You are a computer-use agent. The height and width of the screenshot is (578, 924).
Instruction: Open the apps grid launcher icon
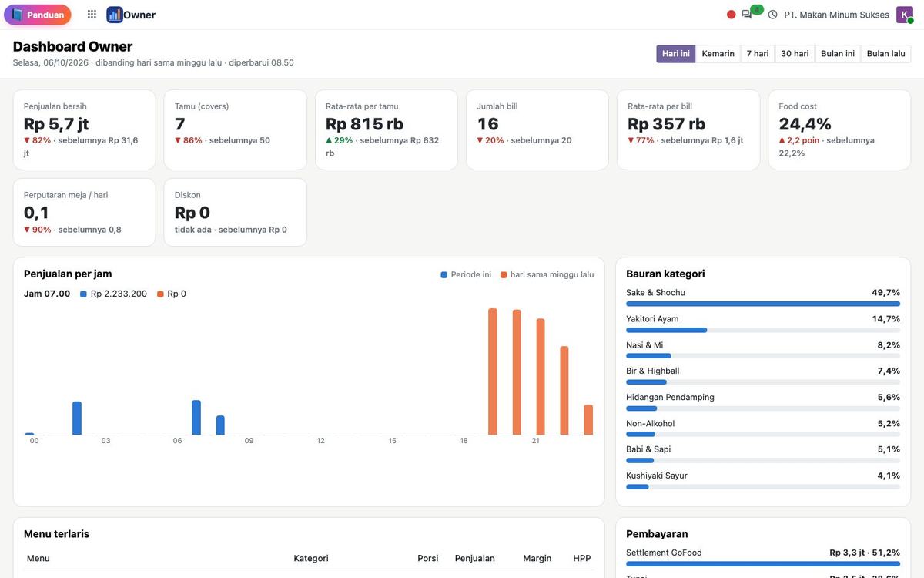[x=92, y=15]
